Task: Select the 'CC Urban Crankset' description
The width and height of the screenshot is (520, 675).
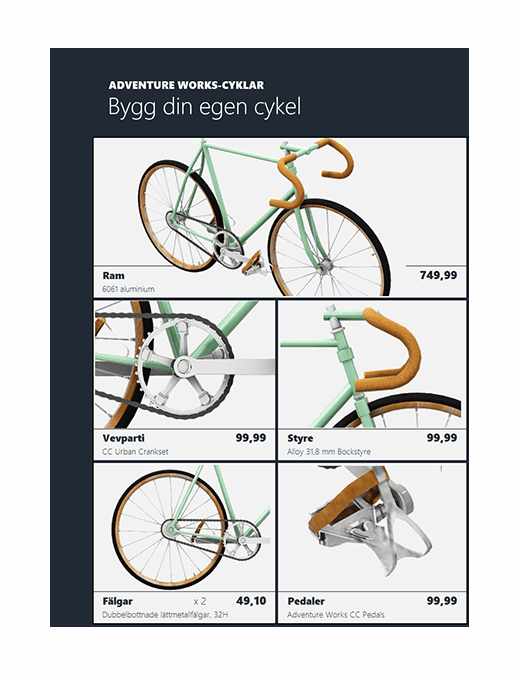Action: [x=135, y=452]
